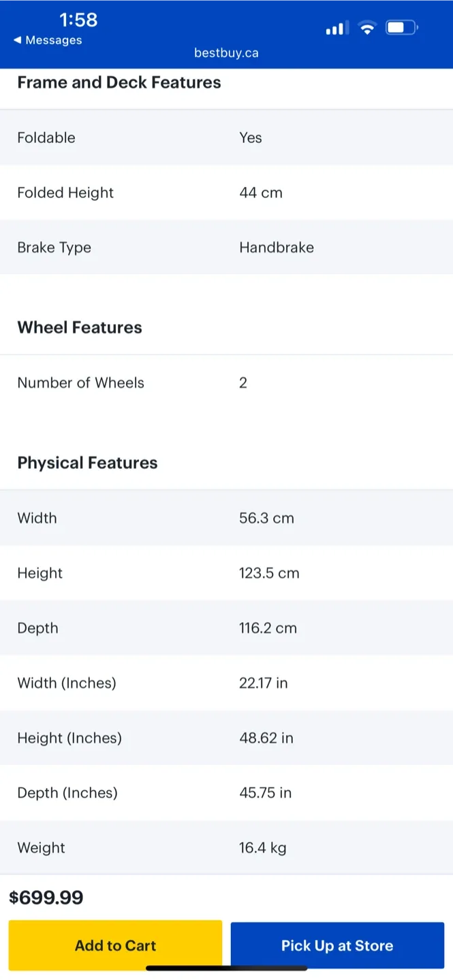
Task: Tap the Physical Features heading
Action: pos(87,463)
